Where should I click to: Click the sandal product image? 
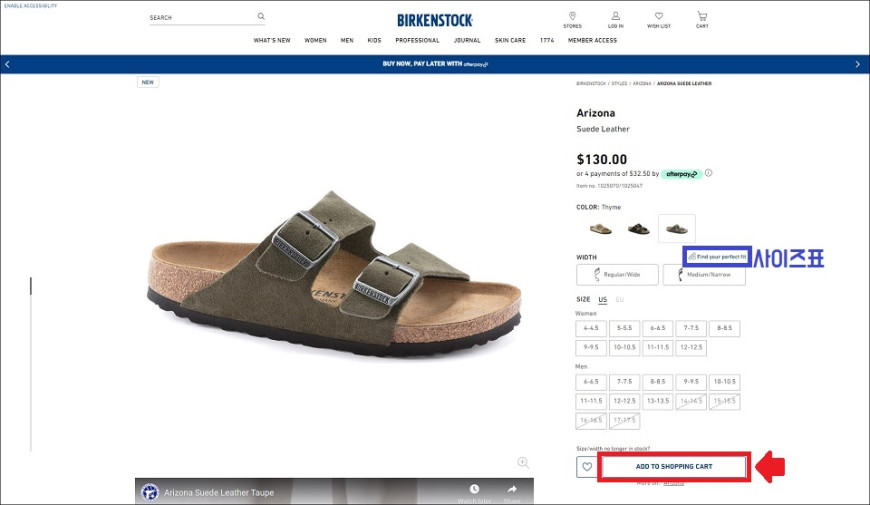(335, 274)
